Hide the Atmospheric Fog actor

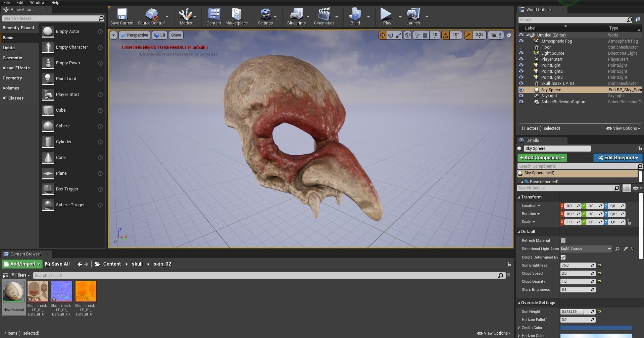click(x=521, y=41)
